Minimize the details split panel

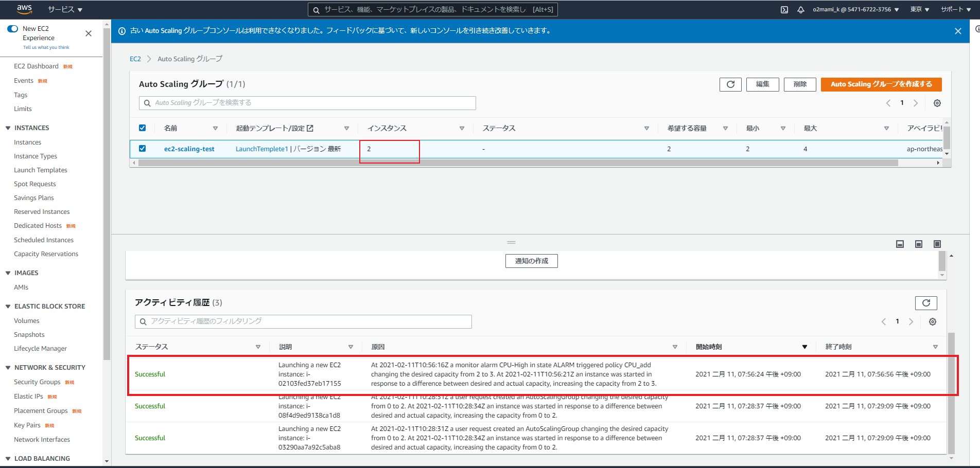[900, 244]
